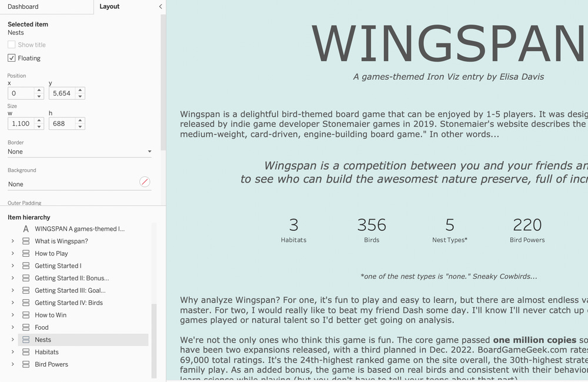Click the container icon for Getting Started I
This screenshot has height=382, width=588.
pos(26,266)
